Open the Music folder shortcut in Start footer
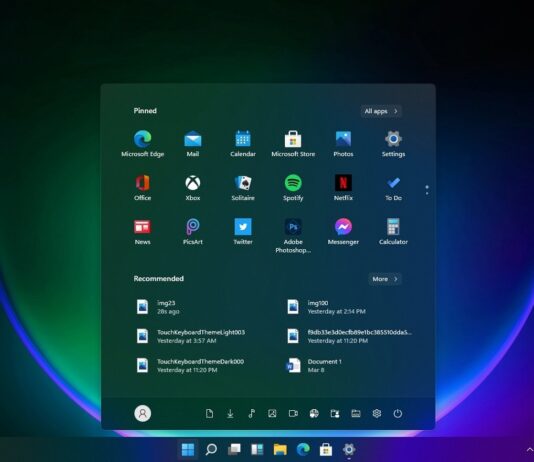The image size is (534, 462). coord(251,413)
